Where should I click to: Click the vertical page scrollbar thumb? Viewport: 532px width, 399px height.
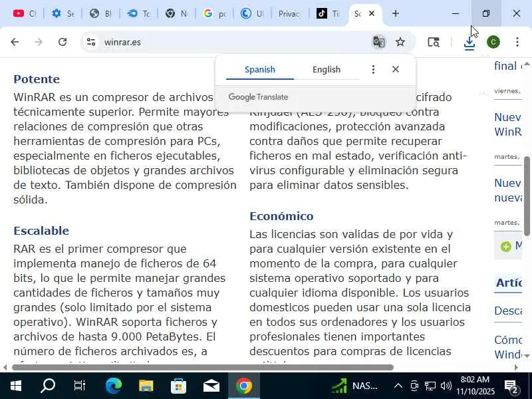coord(527,196)
